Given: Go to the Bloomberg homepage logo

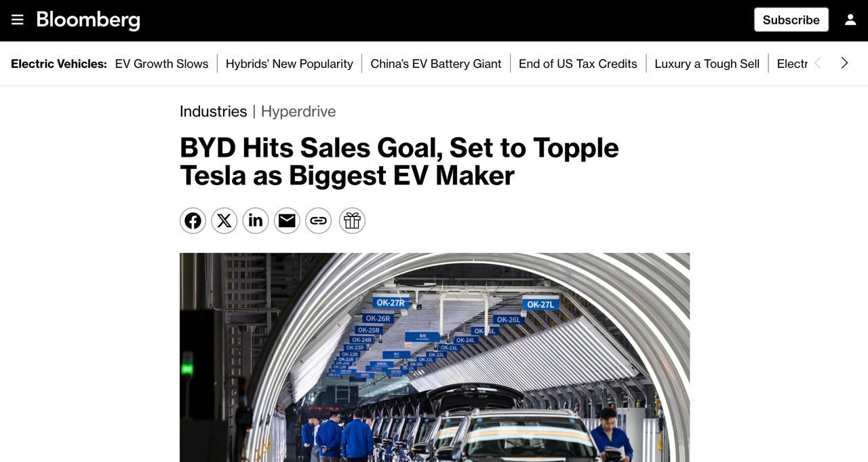Looking at the screenshot, I should tap(88, 20).
